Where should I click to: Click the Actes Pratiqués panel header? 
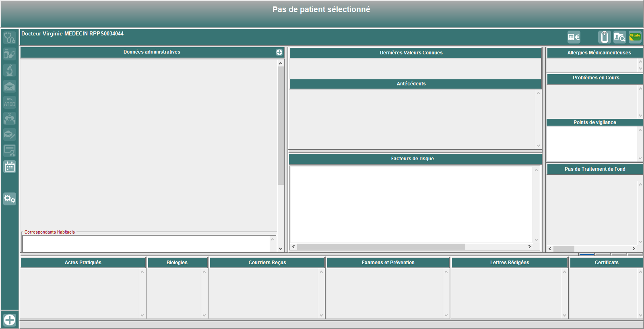(83, 263)
